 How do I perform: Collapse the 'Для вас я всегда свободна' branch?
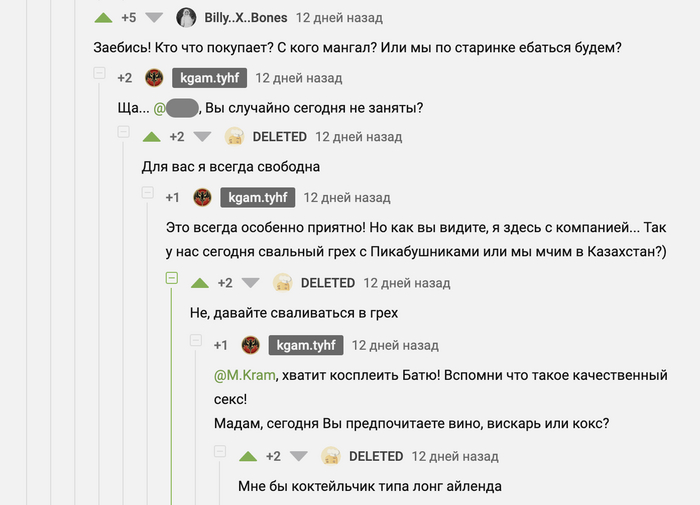tap(123, 132)
